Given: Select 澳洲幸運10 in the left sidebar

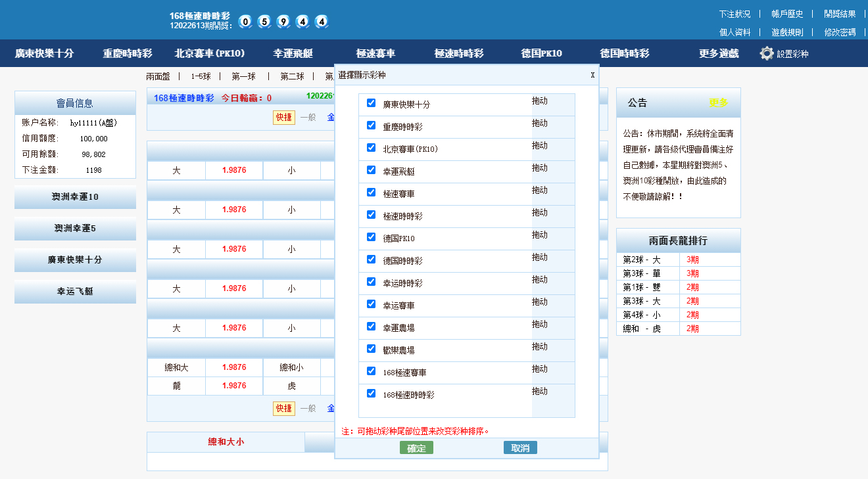Looking at the screenshot, I should pyautogui.click(x=75, y=197).
